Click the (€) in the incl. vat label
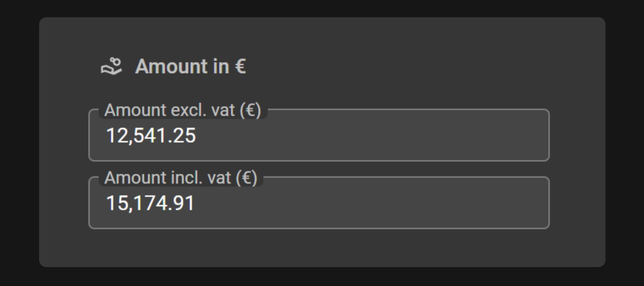Viewport: 644px width, 286px height. point(247,178)
